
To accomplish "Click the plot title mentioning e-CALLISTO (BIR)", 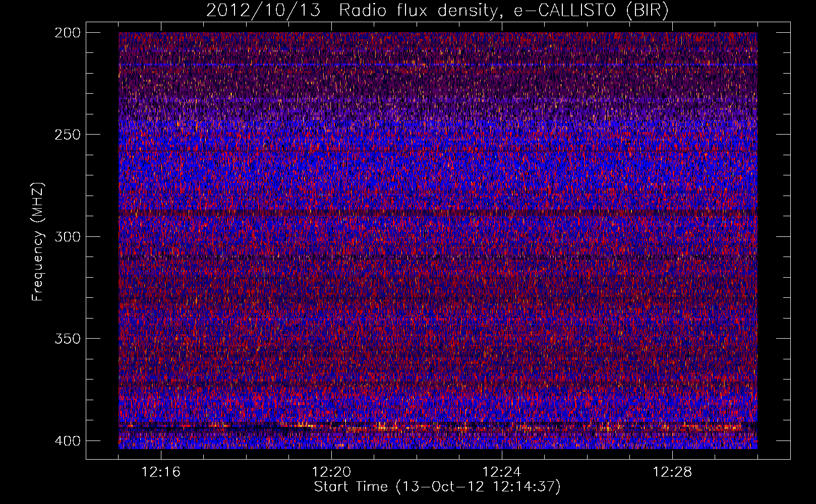I will [437, 11].
